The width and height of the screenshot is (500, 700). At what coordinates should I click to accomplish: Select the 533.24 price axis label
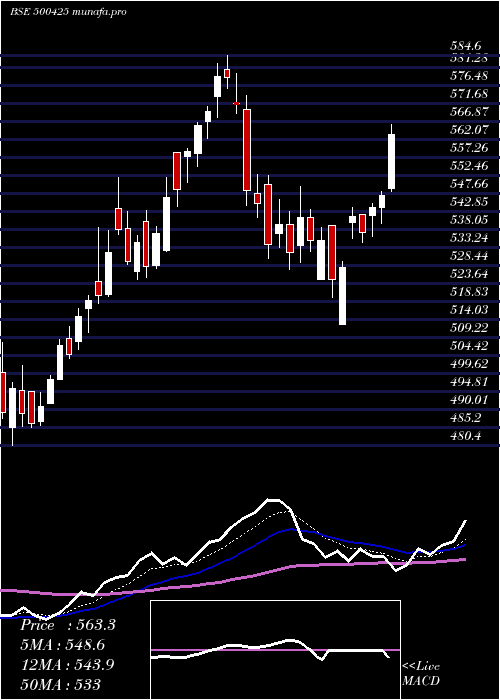469,238
